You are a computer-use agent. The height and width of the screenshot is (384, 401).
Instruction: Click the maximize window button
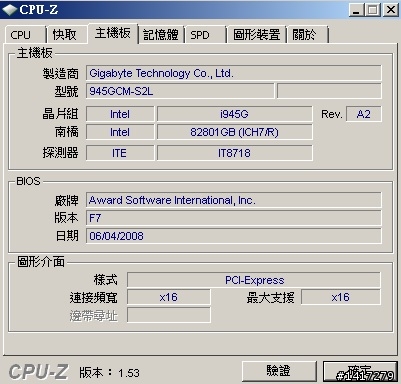pos(372,10)
